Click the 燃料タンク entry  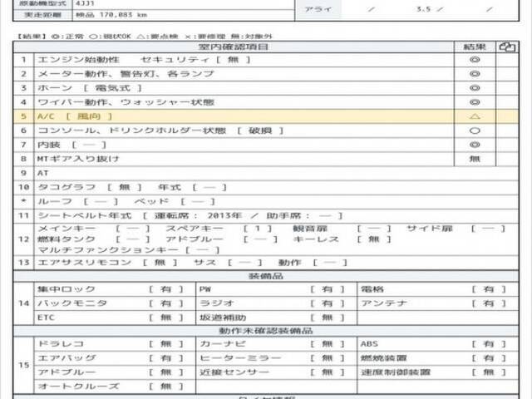pyautogui.click(x=94, y=239)
